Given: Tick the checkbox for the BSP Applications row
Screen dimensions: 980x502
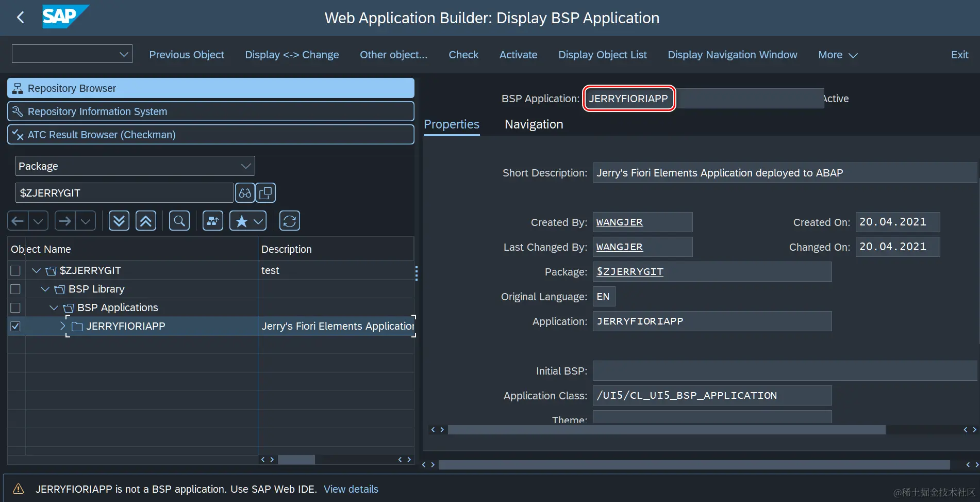Looking at the screenshot, I should tap(15, 307).
